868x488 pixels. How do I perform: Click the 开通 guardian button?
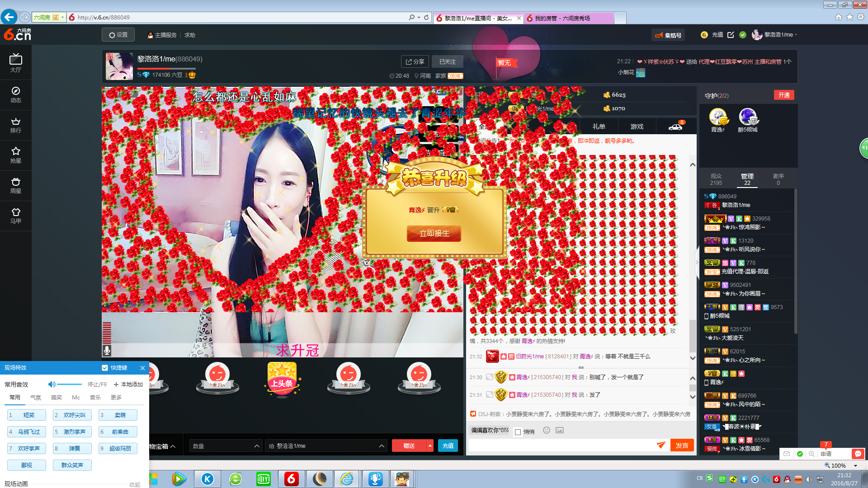tap(784, 95)
